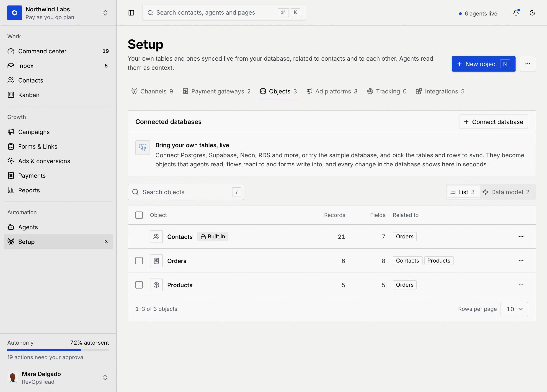Click the Postgres elephant icon

(142, 148)
